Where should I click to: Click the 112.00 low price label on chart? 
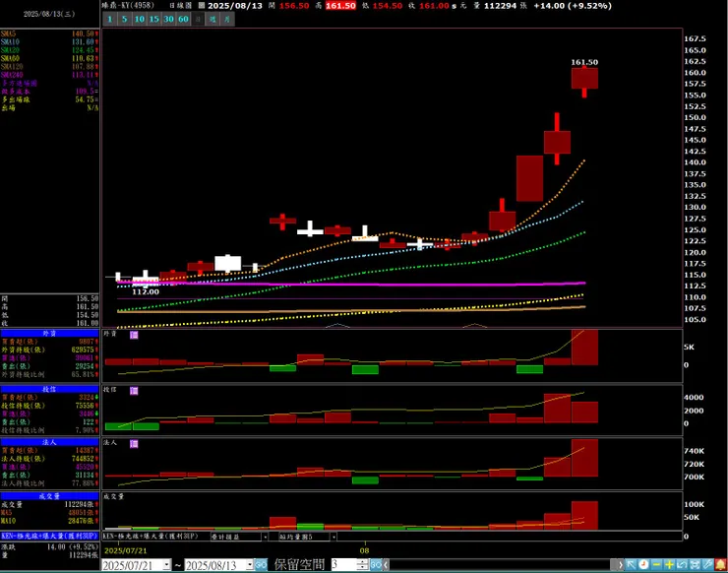pyautogui.click(x=146, y=291)
